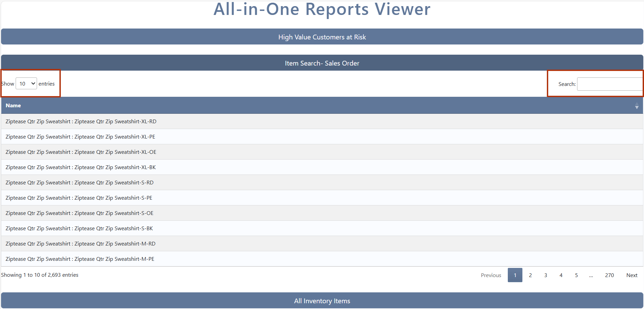Select page 5 in pagination
The image size is (644, 309).
point(576,275)
